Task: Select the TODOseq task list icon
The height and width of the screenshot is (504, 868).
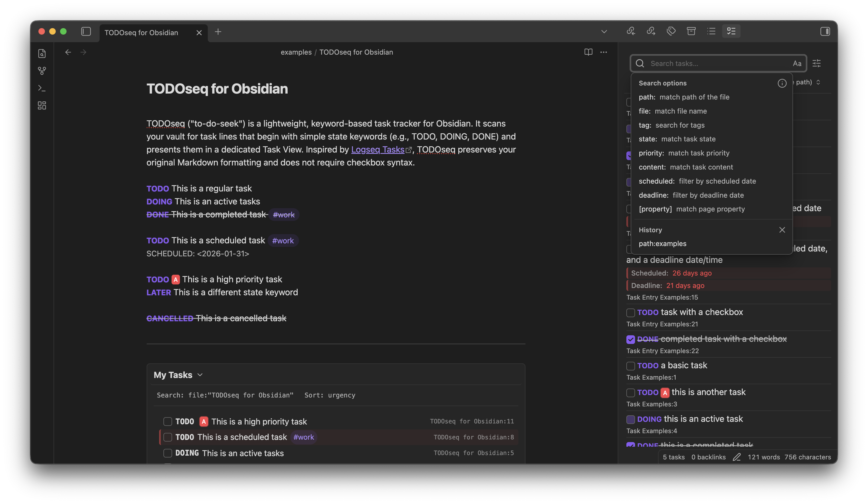Action: coord(731,31)
